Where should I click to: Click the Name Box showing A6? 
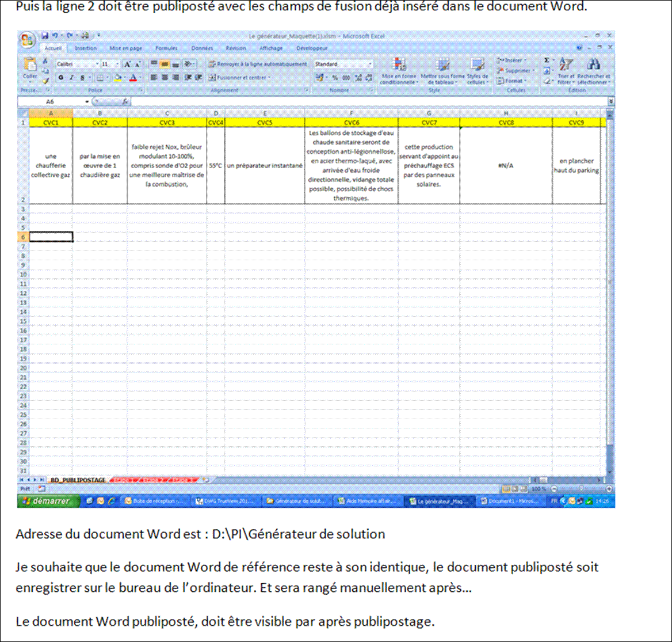[52, 101]
